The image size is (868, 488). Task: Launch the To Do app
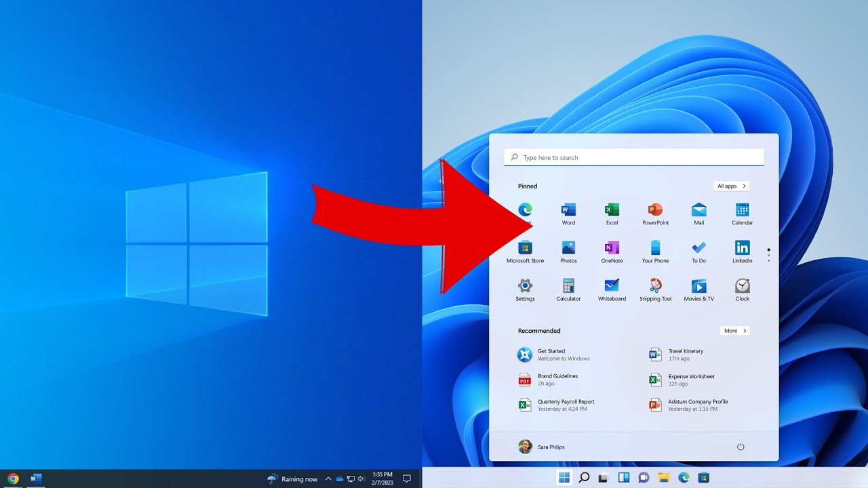click(698, 251)
